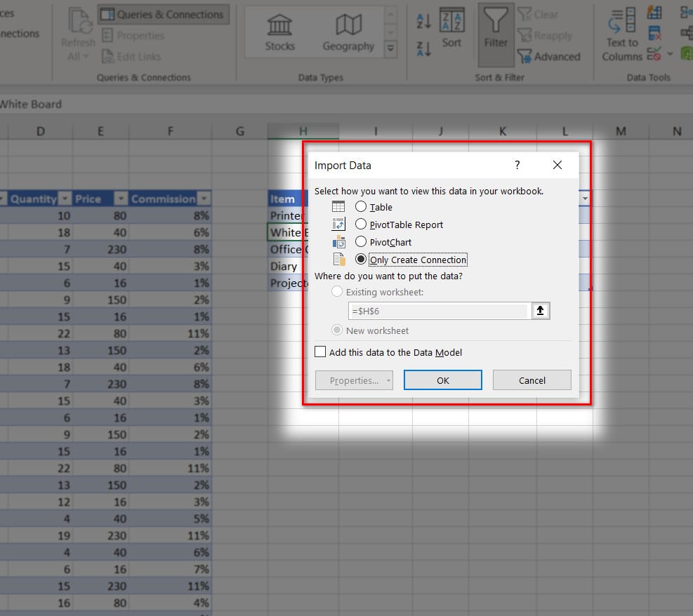Click the Filter toggle in the ribbon
Screen dimensions: 693x616
point(496,33)
